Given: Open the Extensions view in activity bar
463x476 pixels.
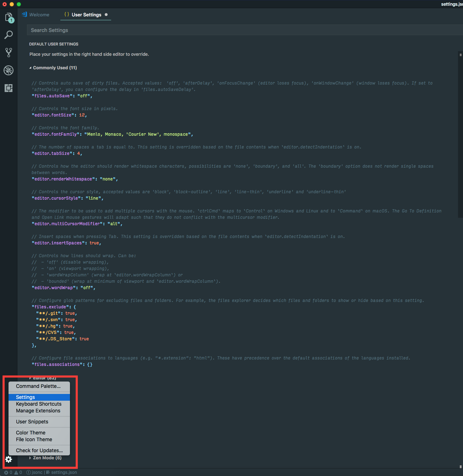Looking at the screenshot, I should coord(9,88).
